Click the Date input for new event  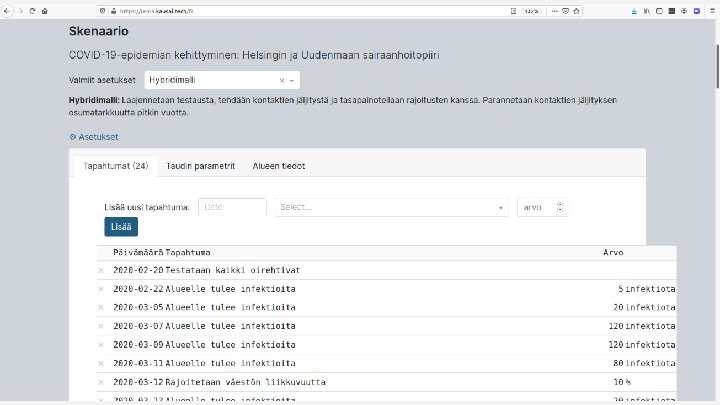(x=232, y=207)
